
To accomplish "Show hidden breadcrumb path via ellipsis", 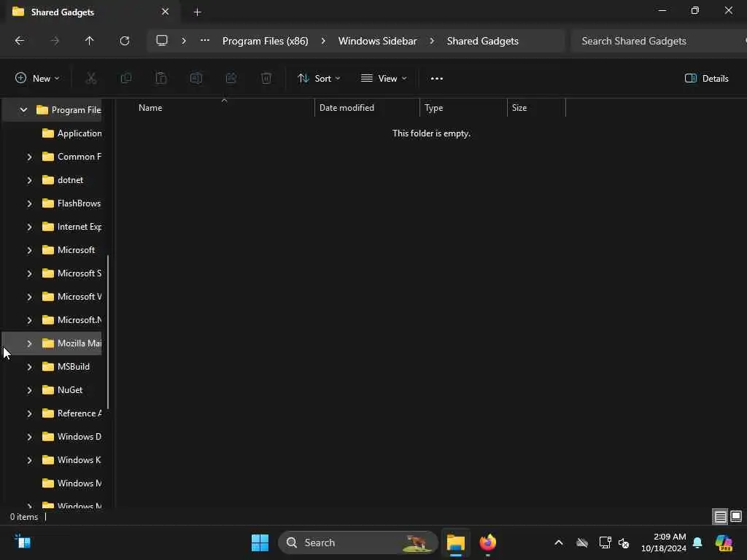I will tap(205, 41).
